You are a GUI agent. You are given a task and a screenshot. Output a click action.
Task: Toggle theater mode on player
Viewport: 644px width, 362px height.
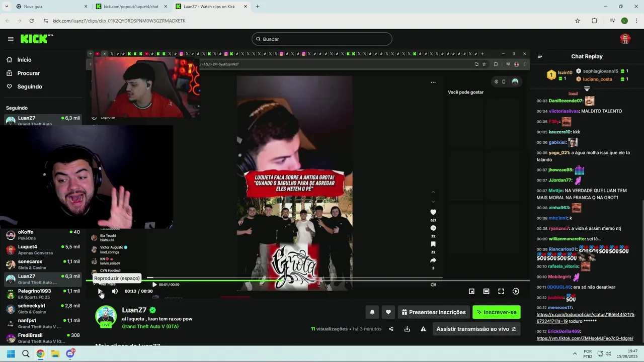[486, 291]
